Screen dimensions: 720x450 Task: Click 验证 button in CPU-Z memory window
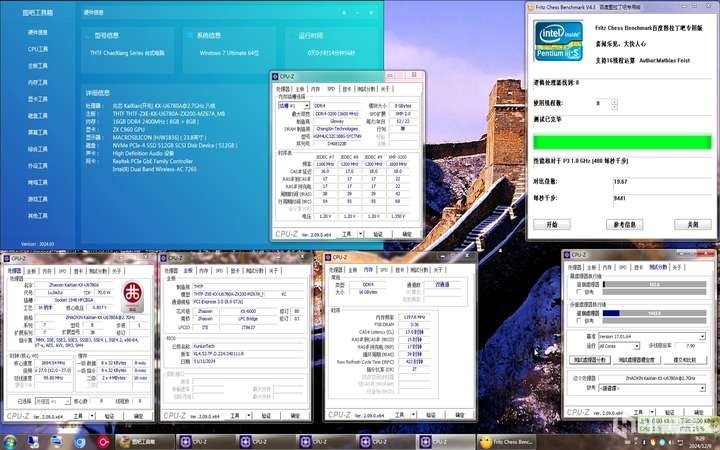click(431, 415)
